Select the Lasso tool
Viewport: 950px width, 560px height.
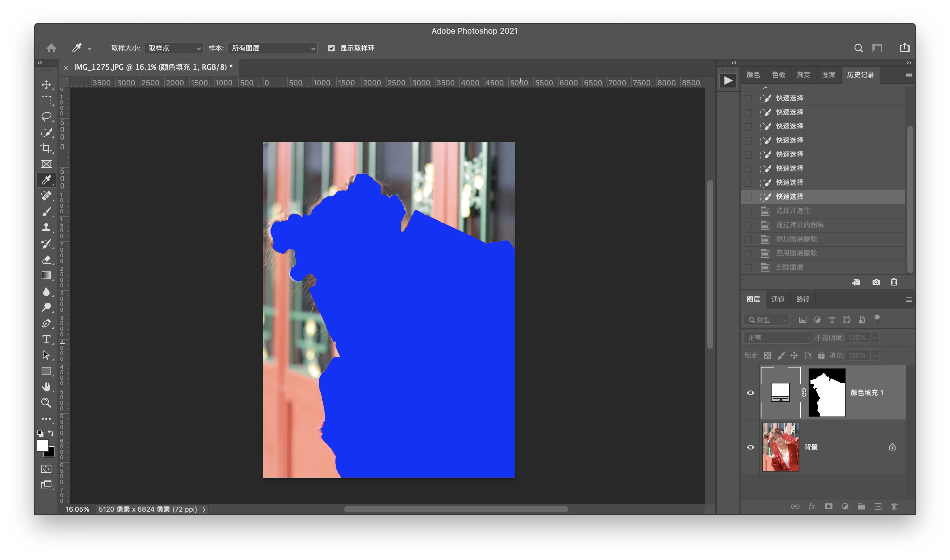point(46,116)
